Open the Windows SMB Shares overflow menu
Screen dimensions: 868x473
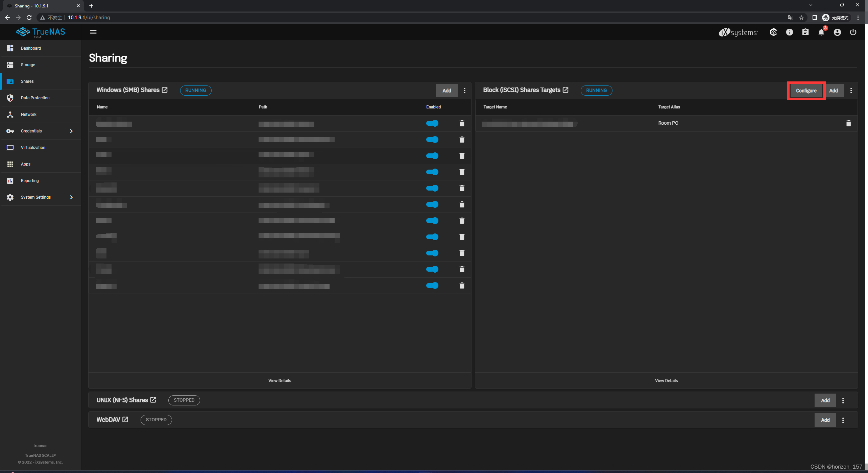click(464, 91)
